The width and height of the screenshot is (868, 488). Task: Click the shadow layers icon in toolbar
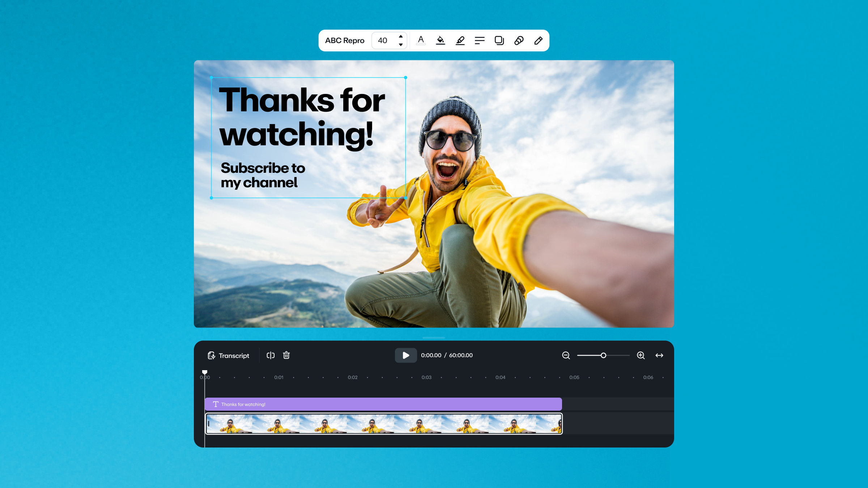[x=499, y=40]
